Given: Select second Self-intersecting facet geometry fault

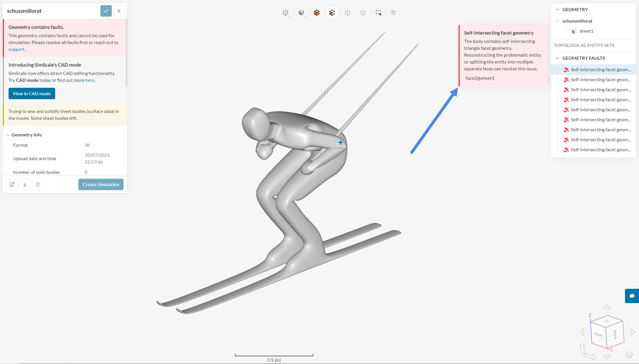Looking at the screenshot, I should (x=601, y=80).
